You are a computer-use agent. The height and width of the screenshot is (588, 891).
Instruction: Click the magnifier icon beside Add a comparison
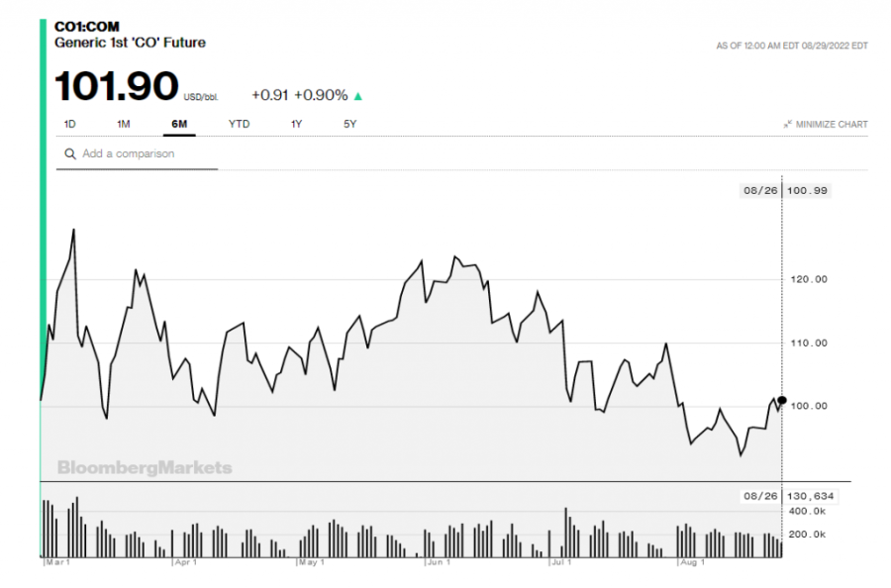[x=70, y=154]
